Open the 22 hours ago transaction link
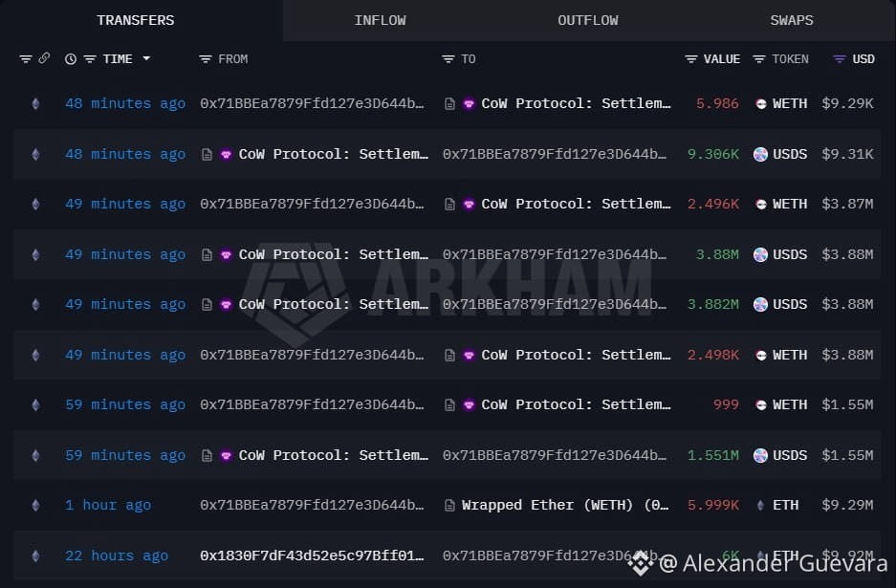Image resolution: width=896 pixels, height=588 pixels. [x=117, y=555]
